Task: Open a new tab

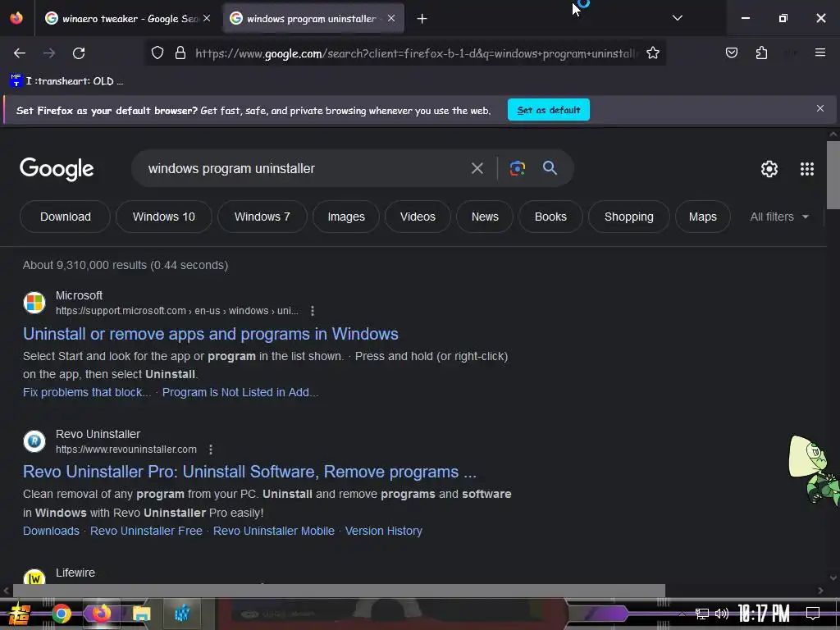Action: tap(422, 19)
